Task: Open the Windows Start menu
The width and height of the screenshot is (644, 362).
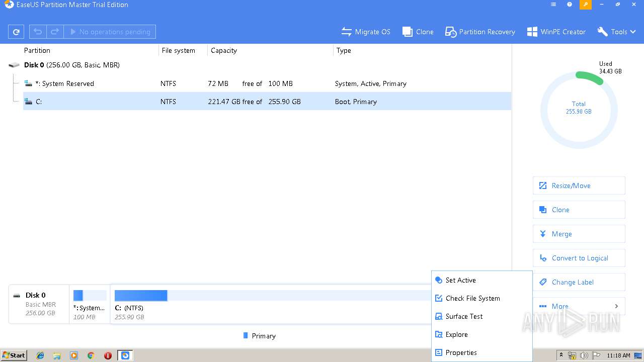Action: pyautogui.click(x=14, y=355)
